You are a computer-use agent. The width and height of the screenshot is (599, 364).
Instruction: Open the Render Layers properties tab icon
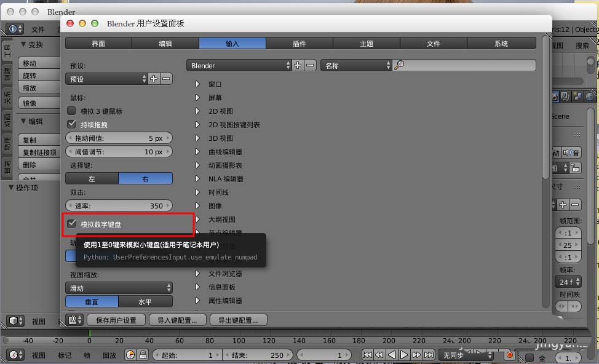[565, 97]
